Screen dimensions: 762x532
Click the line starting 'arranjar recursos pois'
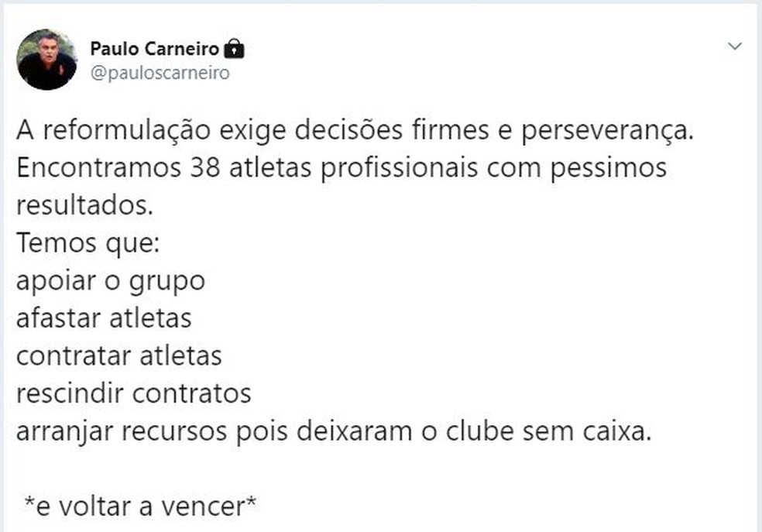[x=334, y=431]
